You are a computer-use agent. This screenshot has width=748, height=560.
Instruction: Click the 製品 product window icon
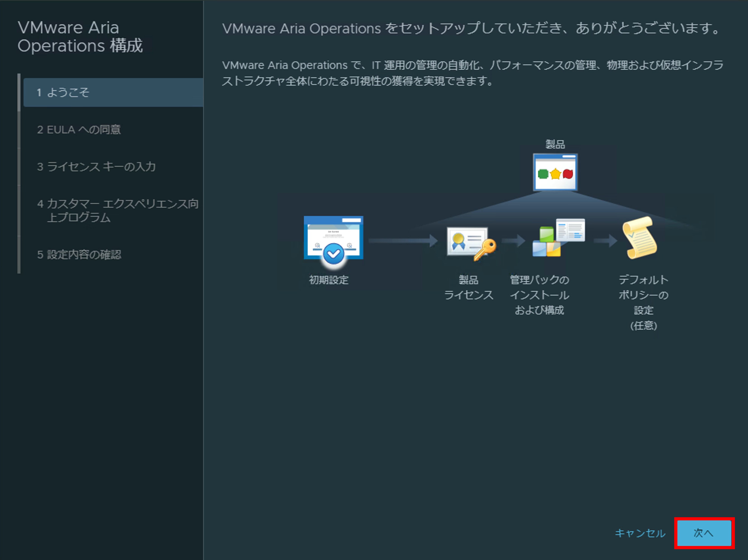click(555, 172)
